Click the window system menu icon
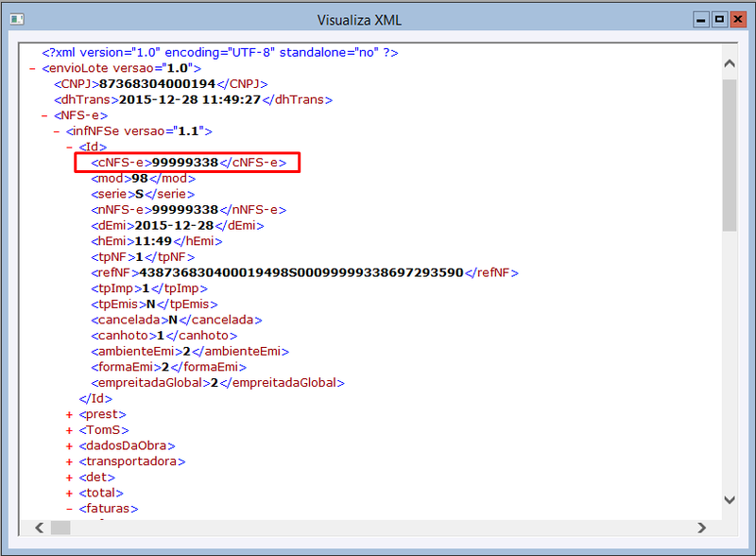The image size is (756, 556). coord(17,19)
